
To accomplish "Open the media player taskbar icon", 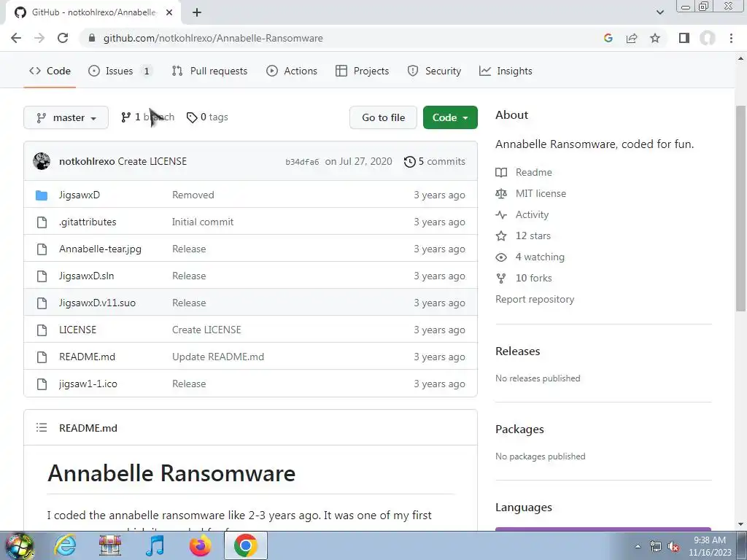I will pos(155,545).
